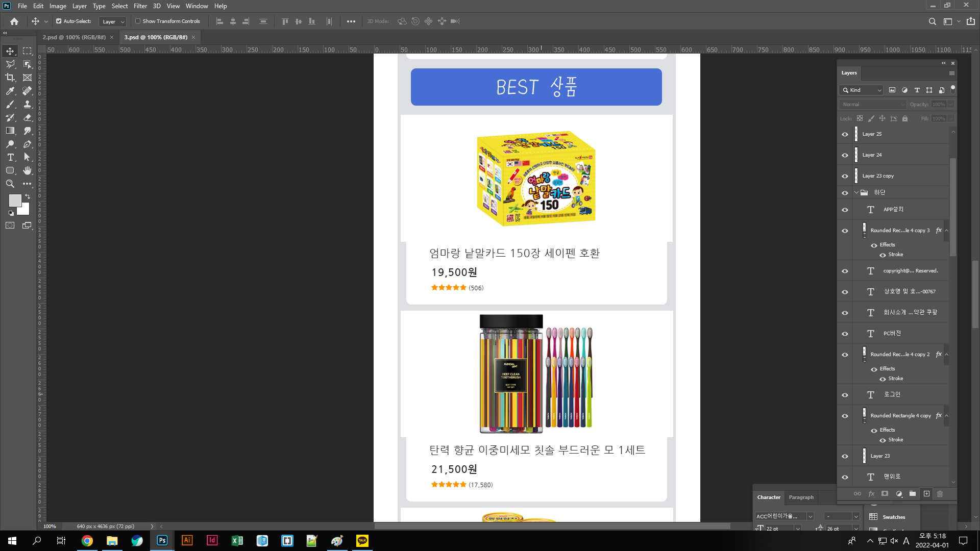Select the Clone Stamp tool
The width and height of the screenshot is (980, 551).
pyautogui.click(x=28, y=104)
